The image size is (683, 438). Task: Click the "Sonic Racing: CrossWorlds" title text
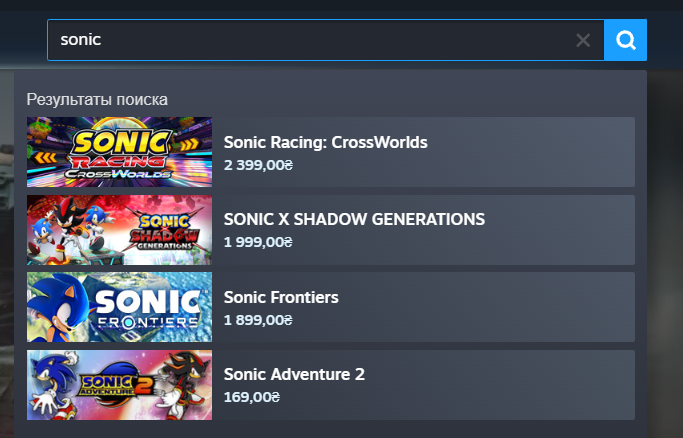tap(326, 142)
